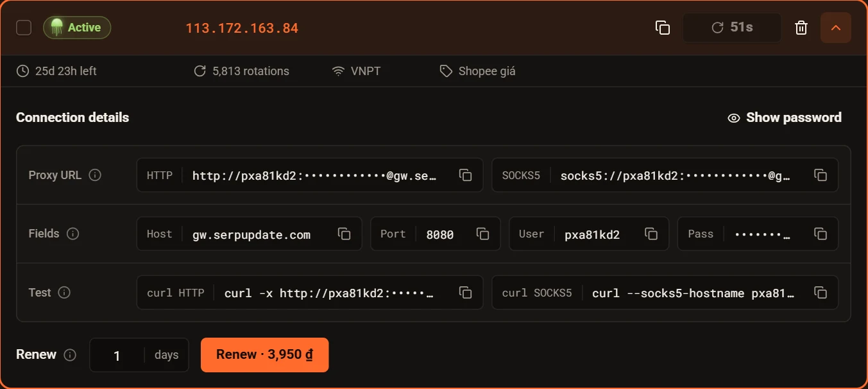The image size is (868, 389).
Task: Click the clock icon beside 25d 23h left
Action: coord(22,71)
